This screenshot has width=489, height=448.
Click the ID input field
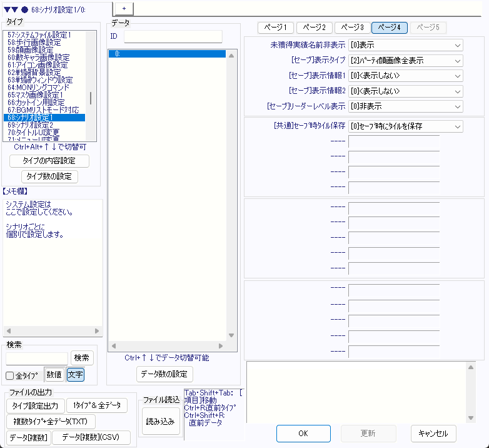[x=173, y=36]
